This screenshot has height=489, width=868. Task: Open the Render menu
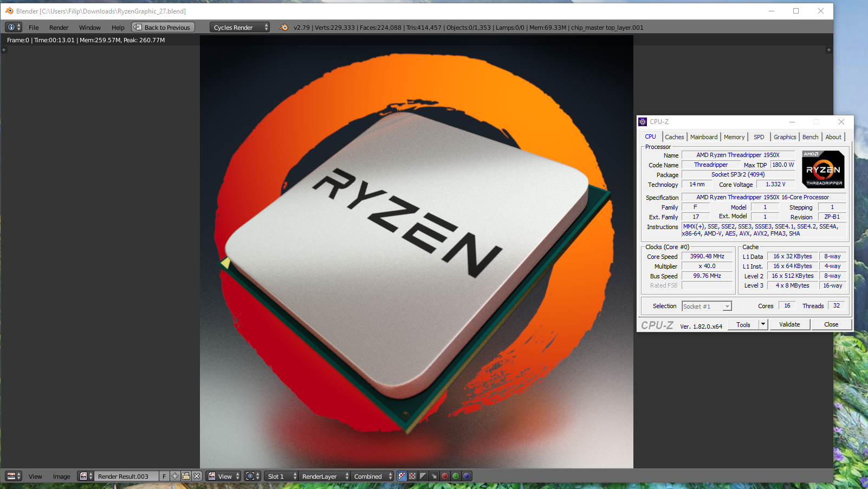59,28
